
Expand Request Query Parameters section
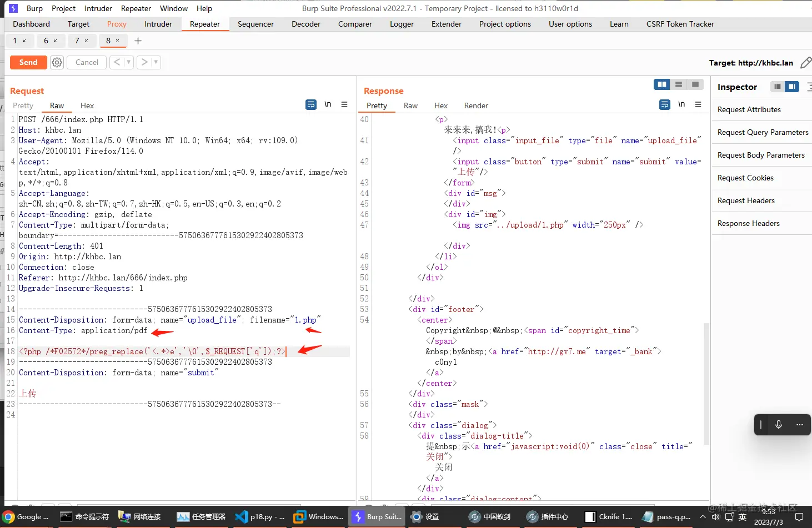[762, 132]
